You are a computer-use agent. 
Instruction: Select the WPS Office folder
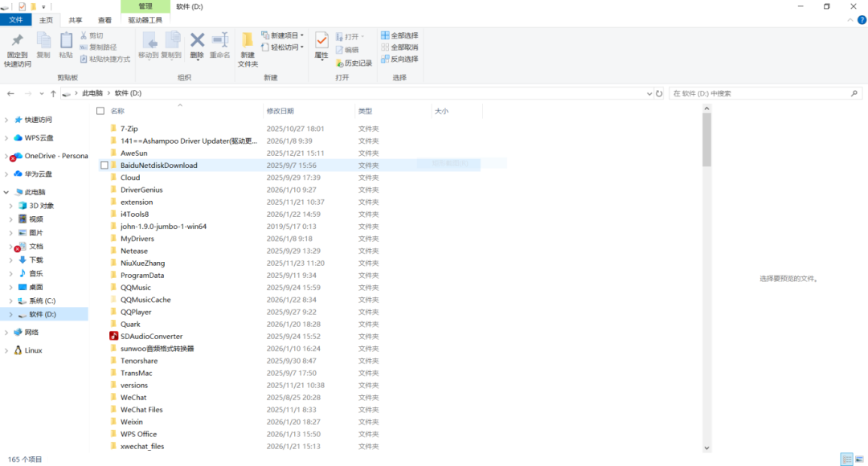138,434
